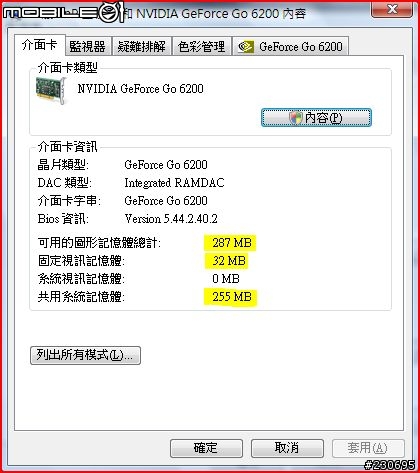420x473 pixels.
Task: Open adapter properties via the 內容(P) button
Action: 316,118
